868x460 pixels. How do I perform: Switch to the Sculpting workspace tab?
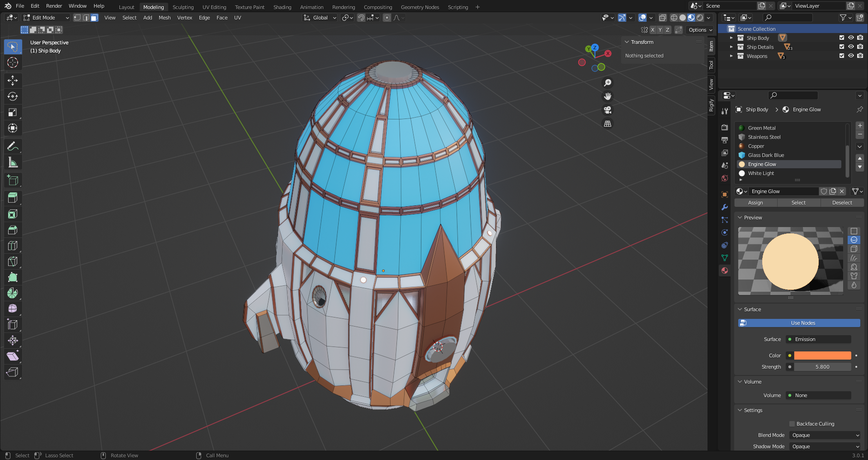pyautogui.click(x=183, y=7)
